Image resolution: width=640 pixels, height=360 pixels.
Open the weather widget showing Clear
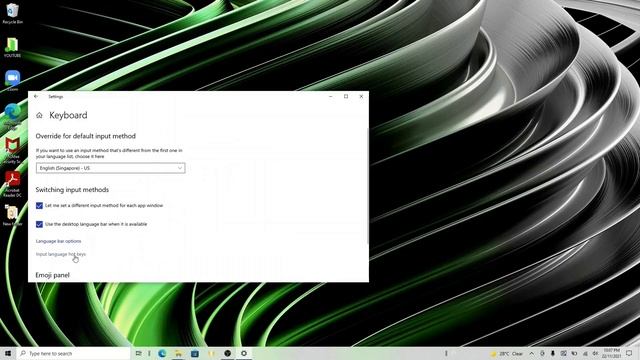pos(507,353)
